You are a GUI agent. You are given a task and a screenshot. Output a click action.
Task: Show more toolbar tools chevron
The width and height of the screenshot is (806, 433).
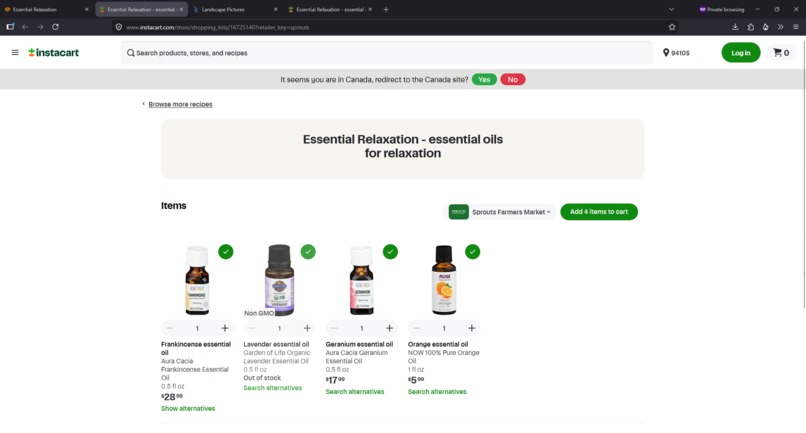(780, 27)
